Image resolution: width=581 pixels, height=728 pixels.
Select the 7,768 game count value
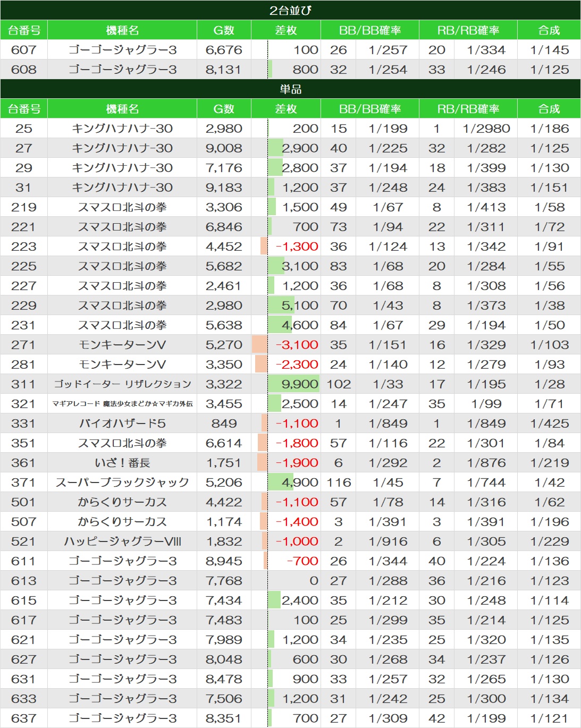tap(224, 581)
